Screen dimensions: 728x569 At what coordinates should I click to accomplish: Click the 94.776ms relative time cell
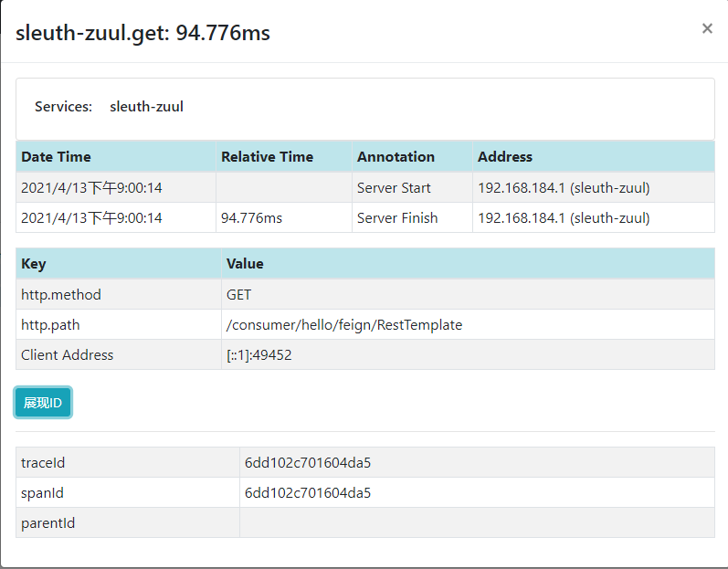[252, 218]
